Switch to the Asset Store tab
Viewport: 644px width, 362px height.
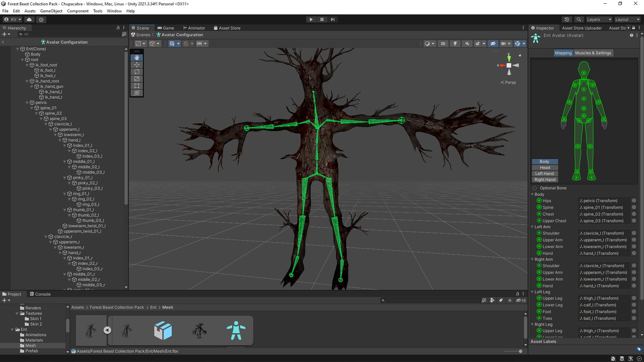click(x=227, y=28)
